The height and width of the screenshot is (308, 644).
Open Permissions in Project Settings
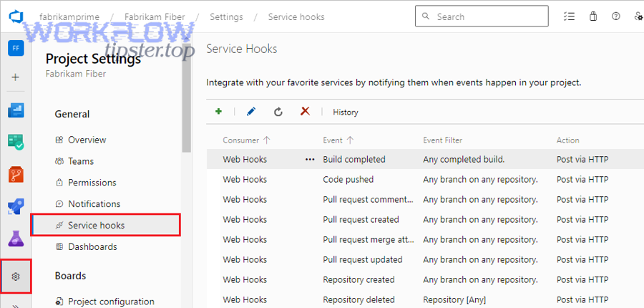click(92, 183)
